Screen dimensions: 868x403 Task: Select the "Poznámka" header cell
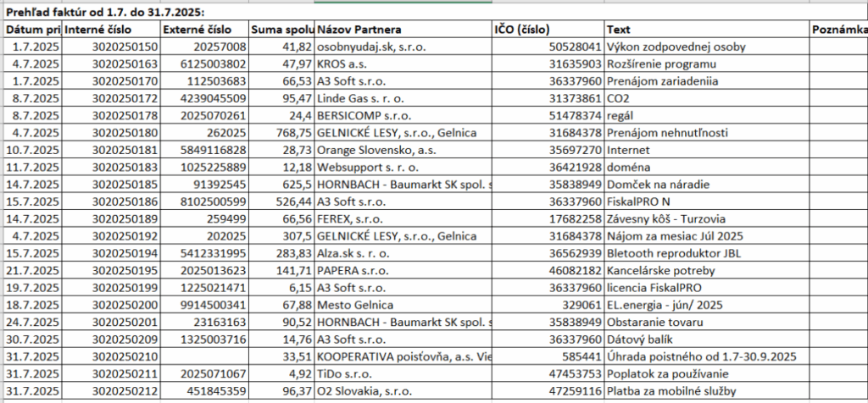coord(838,30)
